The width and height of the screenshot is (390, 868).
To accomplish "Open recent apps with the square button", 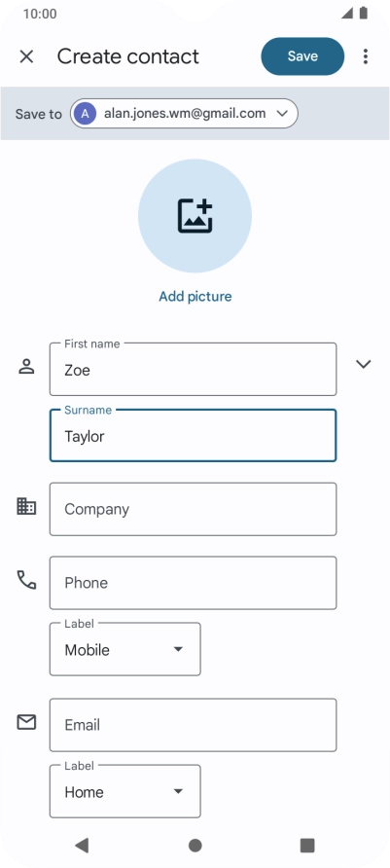I will tap(307, 845).
